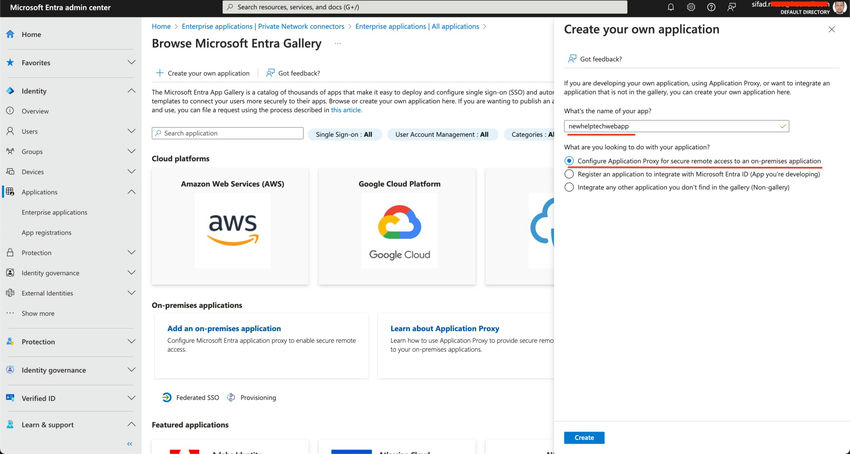Expand the Users submenu
This screenshot has width=850, height=454.
click(131, 131)
